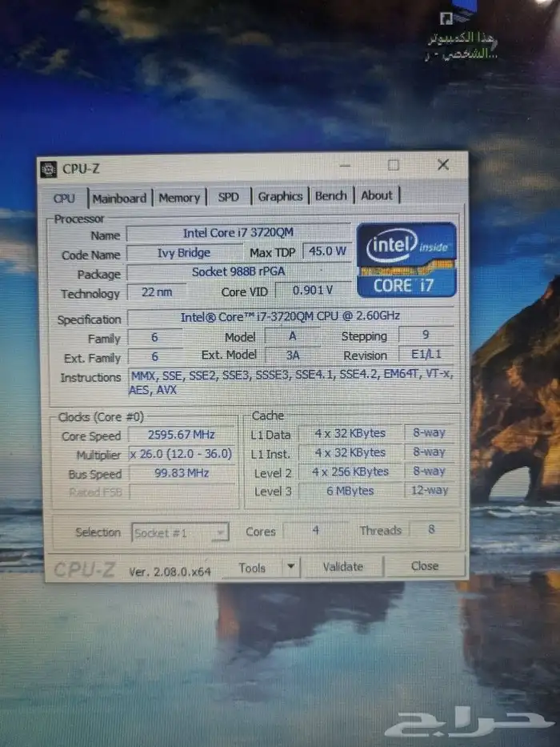Click the Cores value 4
Image resolution: width=560 pixels, height=747 pixels.
[316, 530]
